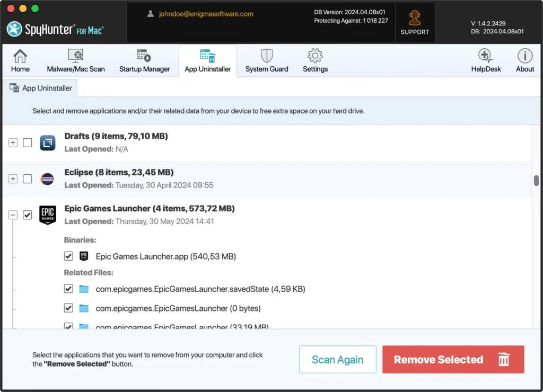The width and height of the screenshot is (543, 392).
Task: Click the savedState folder icon
Action: pos(84,289)
